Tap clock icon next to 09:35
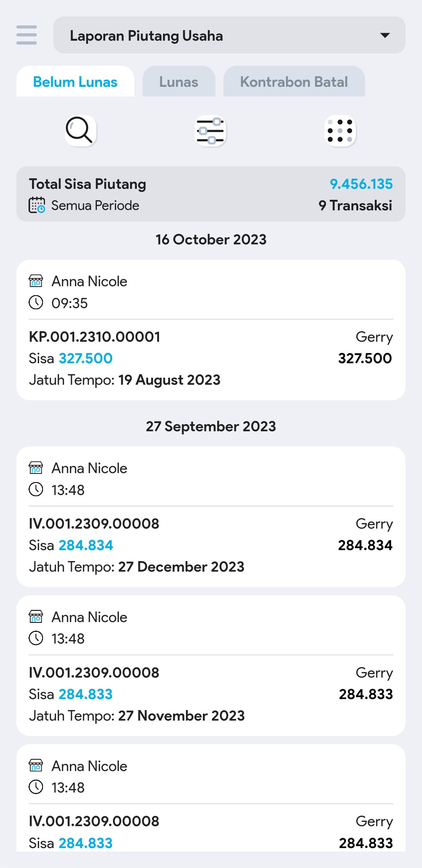Image resolution: width=422 pixels, height=868 pixels. (36, 302)
